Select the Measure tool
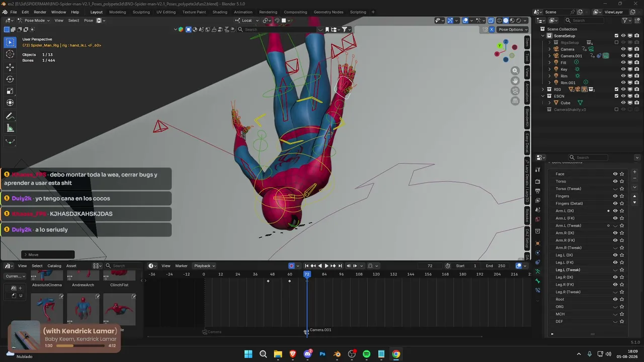 pyautogui.click(x=10, y=128)
